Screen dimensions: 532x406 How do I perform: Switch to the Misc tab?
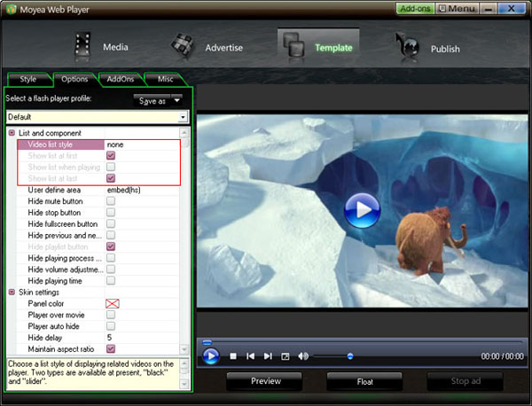(165, 79)
